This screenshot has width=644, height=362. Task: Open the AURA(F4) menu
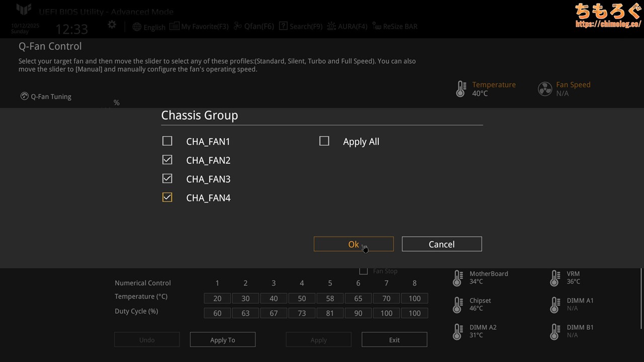(347, 27)
